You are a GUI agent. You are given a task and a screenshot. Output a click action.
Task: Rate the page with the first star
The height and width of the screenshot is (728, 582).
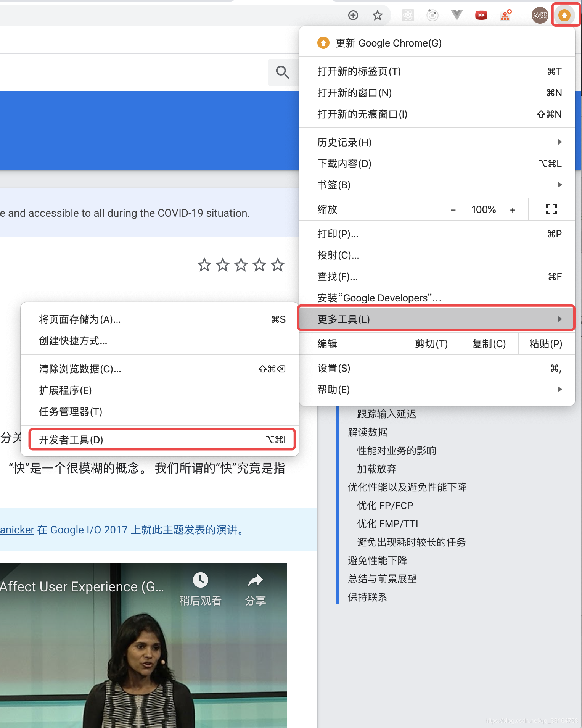204,264
